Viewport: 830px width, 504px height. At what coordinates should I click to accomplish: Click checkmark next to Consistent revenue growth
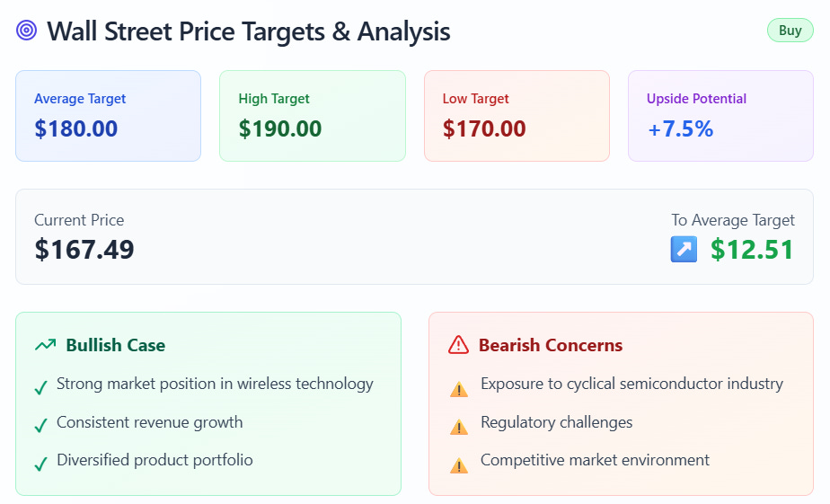pos(40,426)
